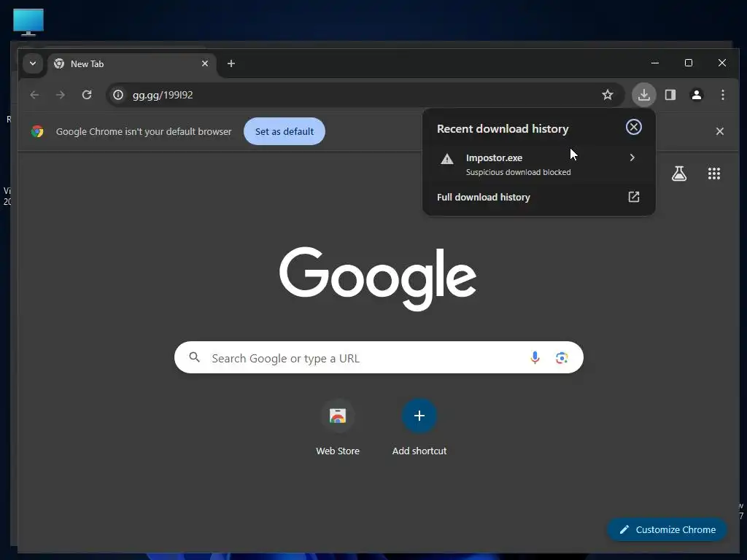Open the Google apps grid
The image size is (747, 560).
pos(713,174)
